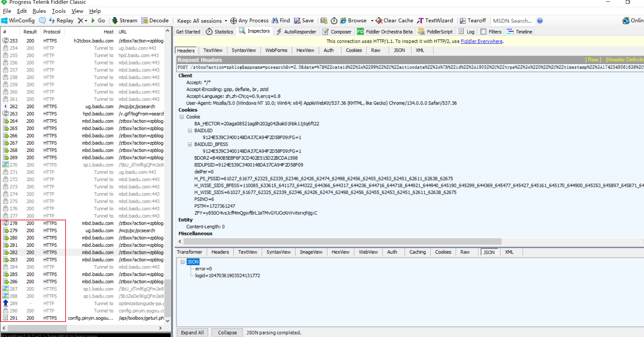The width and height of the screenshot is (644, 337).
Task: Open the Help menu
Action: tap(95, 11)
